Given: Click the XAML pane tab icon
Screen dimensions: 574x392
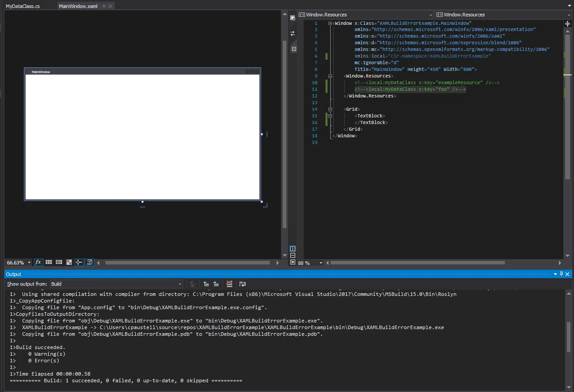Looking at the screenshot, I should pyautogui.click(x=294, y=49).
